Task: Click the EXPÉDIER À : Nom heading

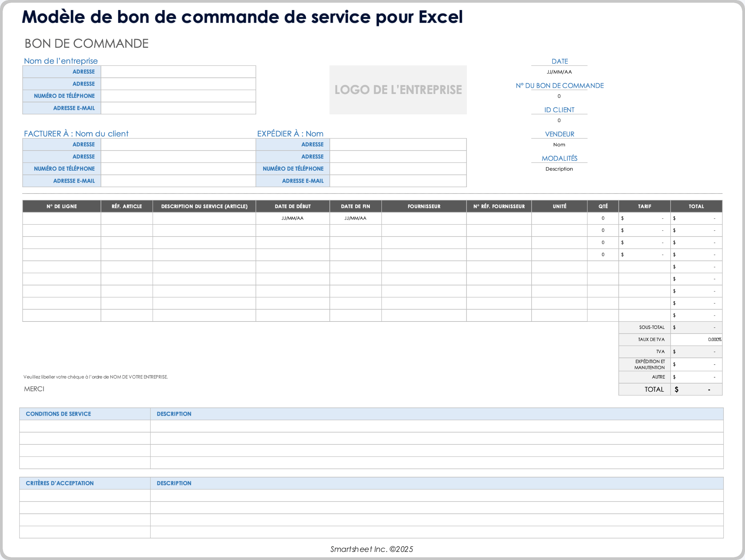Action: tap(290, 134)
